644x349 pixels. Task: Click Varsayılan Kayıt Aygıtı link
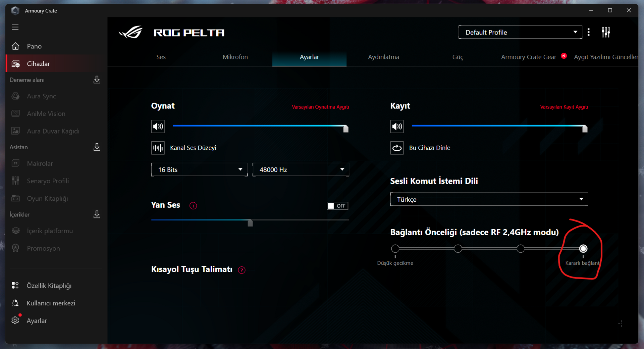point(564,107)
